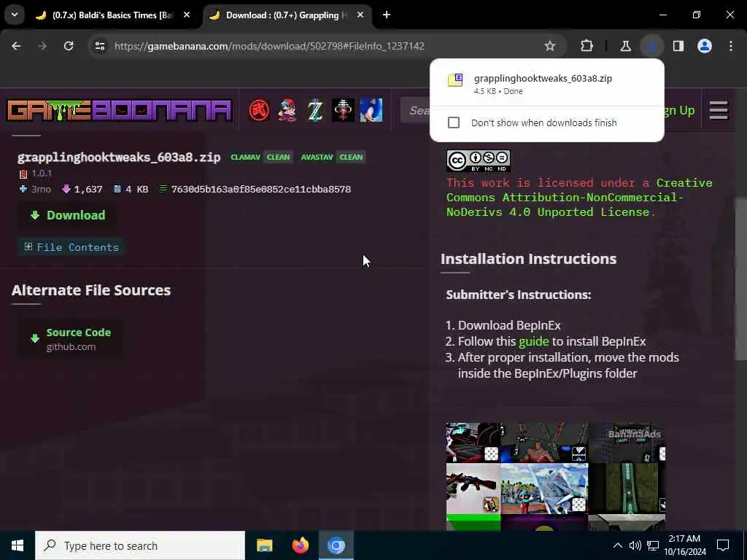The image size is (747, 560).
Task: Open the Chrome three-dot menu
Action: 731,46
